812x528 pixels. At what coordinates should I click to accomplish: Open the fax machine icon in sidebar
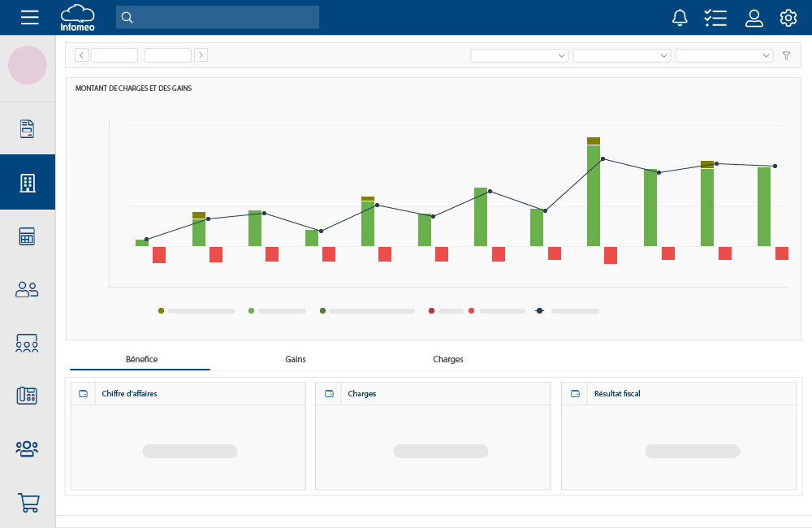[27, 396]
